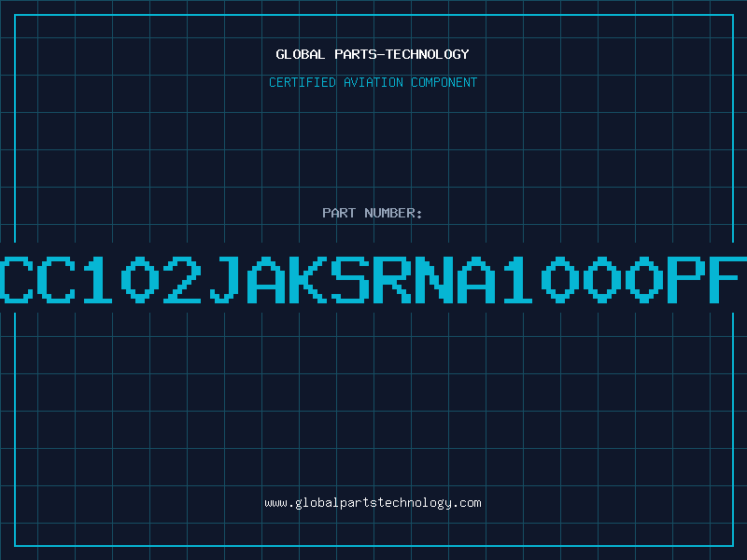Screen dimensions: 747x560
Task: Click the 102 digits in the part number
Action: tap(143, 279)
